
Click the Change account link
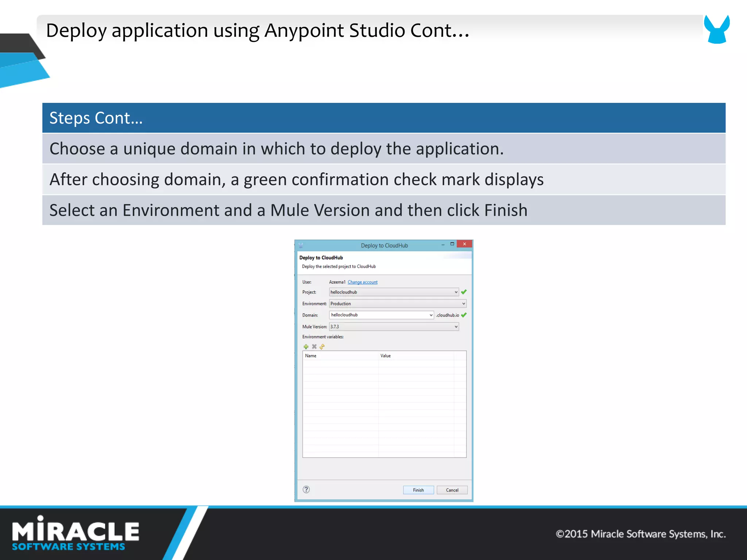point(363,282)
